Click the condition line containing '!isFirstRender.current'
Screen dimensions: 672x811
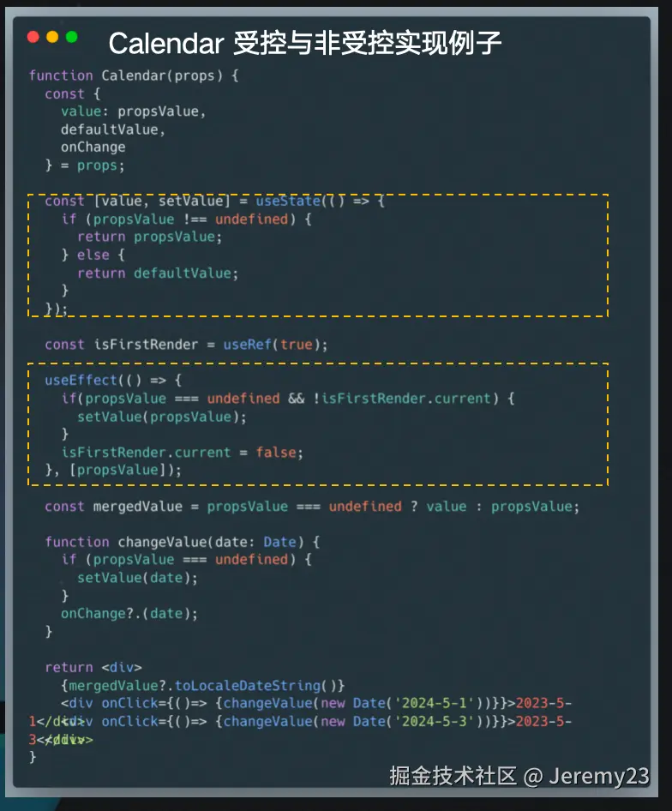click(288, 399)
